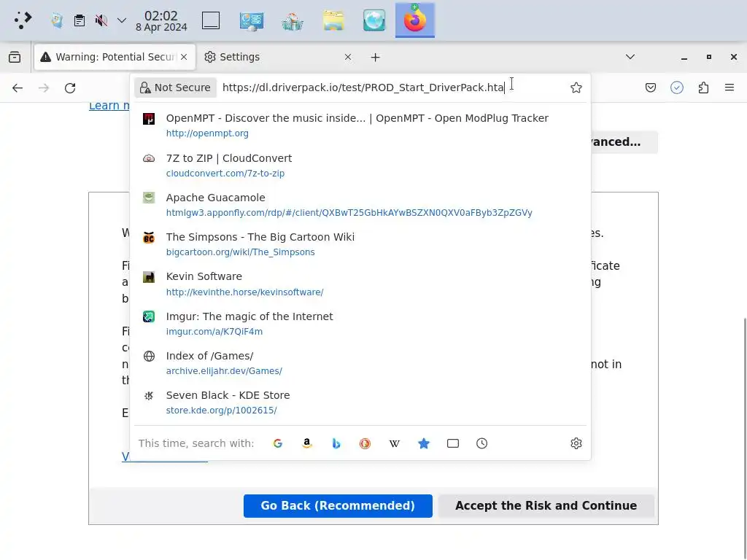Click the Learn more link
This screenshot has height=560, width=747.
tap(109, 106)
